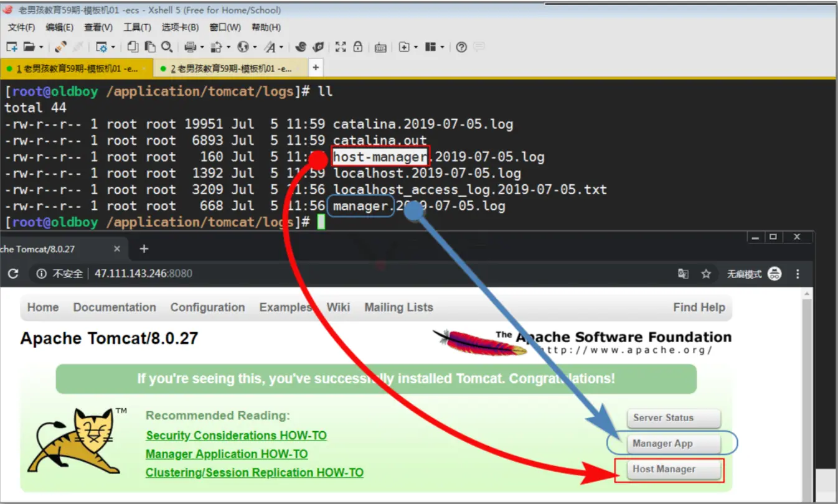Open the 文件(F) menu
Viewport: 838px width, 504px height.
click(21, 27)
